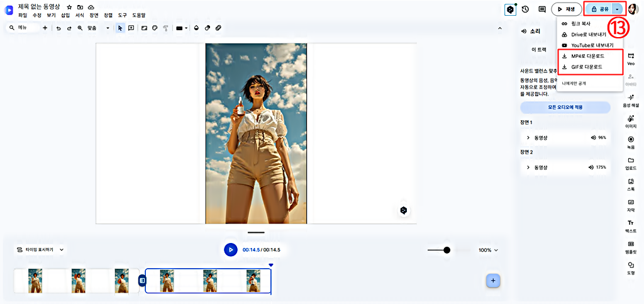Image resolution: width=644 pixels, height=304 pixels.
Task: Click the eraser-shaped toolbar icon
Action: (x=208, y=28)
